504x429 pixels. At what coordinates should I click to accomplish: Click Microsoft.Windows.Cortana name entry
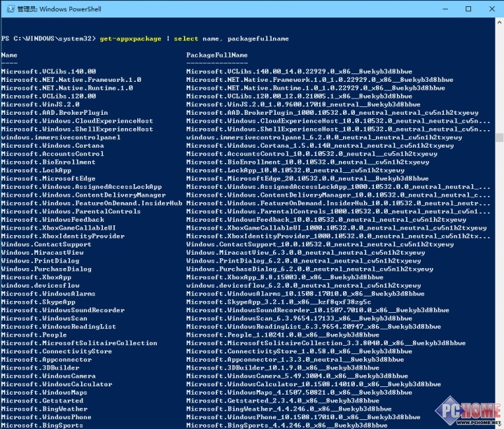(x=52, y=146)
